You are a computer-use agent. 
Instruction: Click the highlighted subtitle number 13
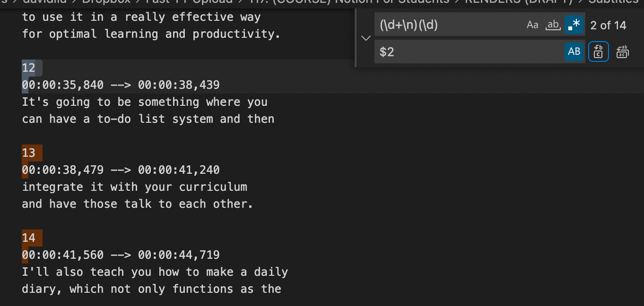tap(30, 153)
